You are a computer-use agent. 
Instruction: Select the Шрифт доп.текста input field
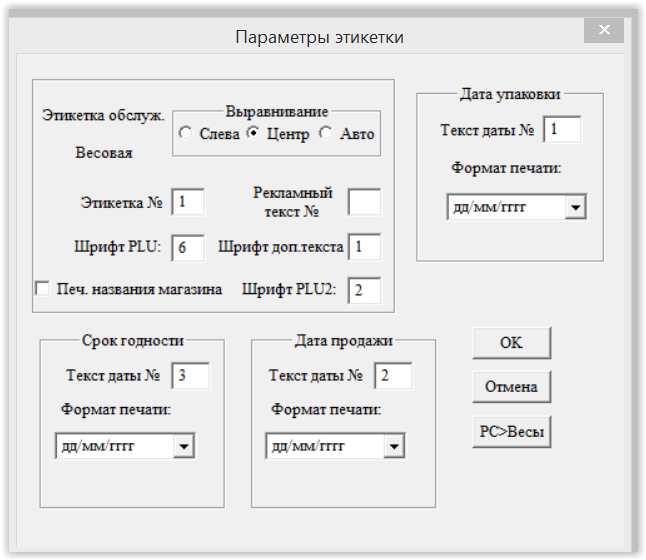365,247
